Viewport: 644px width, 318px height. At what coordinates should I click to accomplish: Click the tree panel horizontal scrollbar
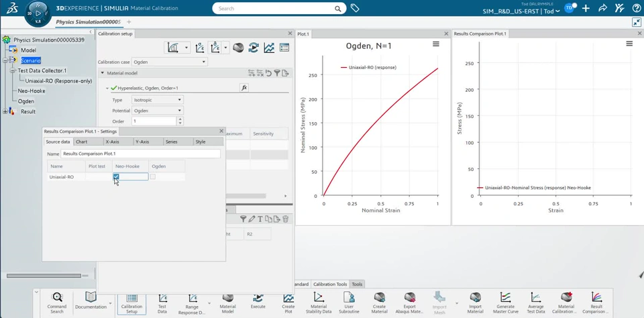coord(44,276)
